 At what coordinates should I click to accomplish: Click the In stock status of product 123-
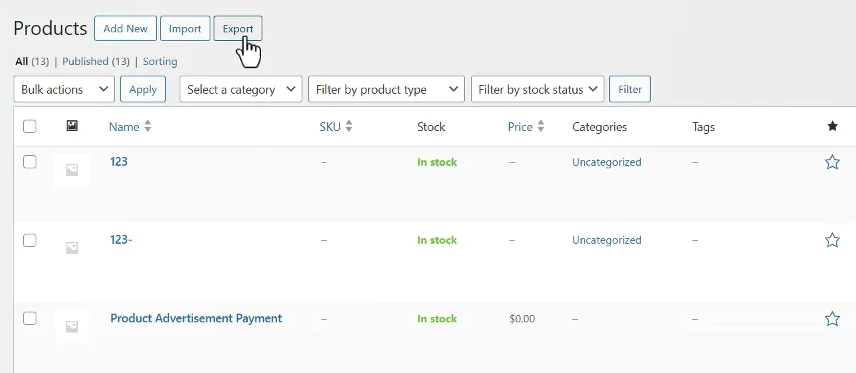click(x=437, y=240)
